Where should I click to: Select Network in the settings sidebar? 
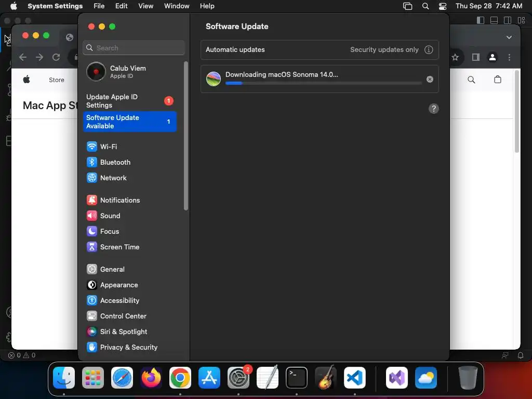pyautogui.click(x=129, y=178)
